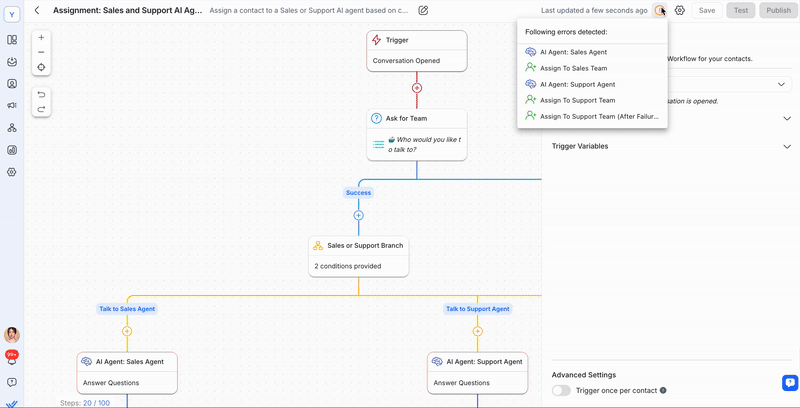Redo the last workflow change

[41, 109]
